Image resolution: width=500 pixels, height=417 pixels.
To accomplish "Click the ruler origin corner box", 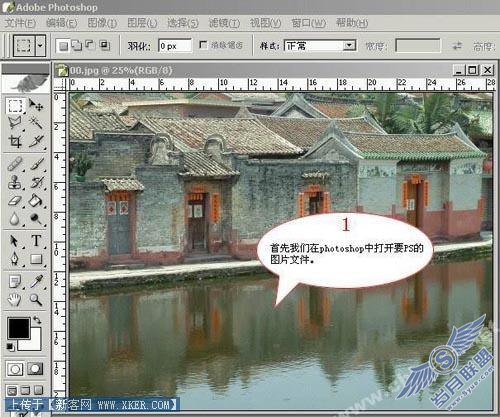I will [60, 84].
